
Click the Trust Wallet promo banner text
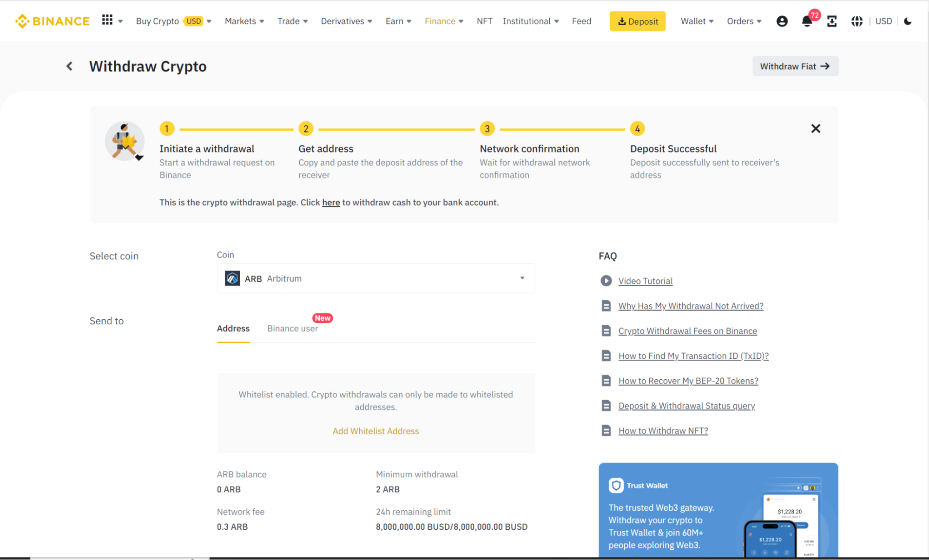(x=661, y=526)
